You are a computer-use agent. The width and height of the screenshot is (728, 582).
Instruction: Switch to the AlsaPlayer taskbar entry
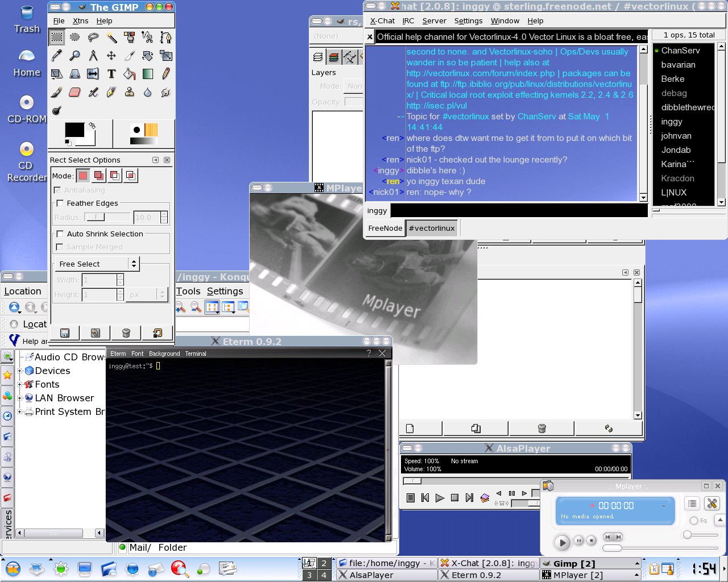point(386,575)
